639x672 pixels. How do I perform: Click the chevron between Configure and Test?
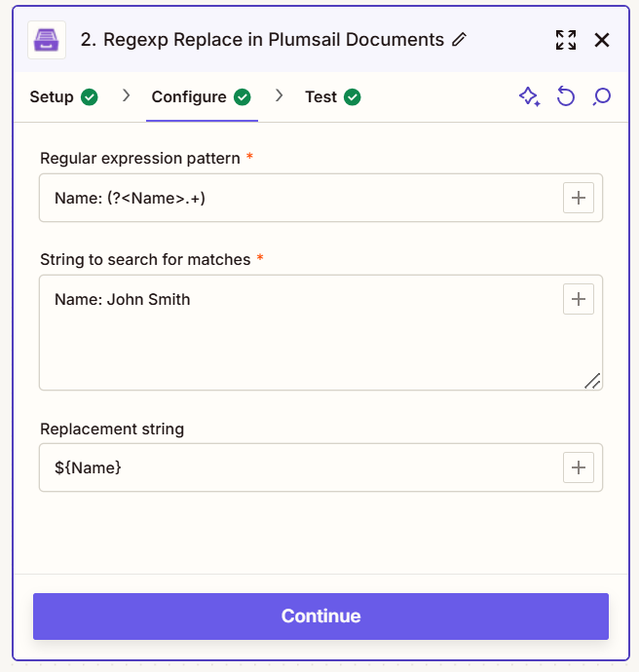tap(279, 95)
